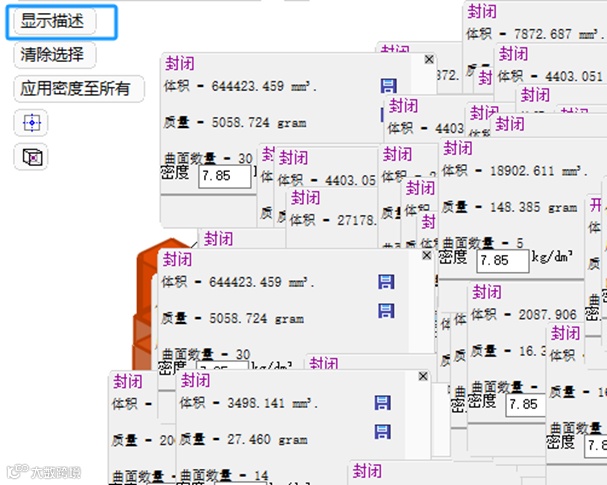Select text 质量 – 148.385 gram
The width and height of the screenshot is (607, 485).
(x=509, y=207)
